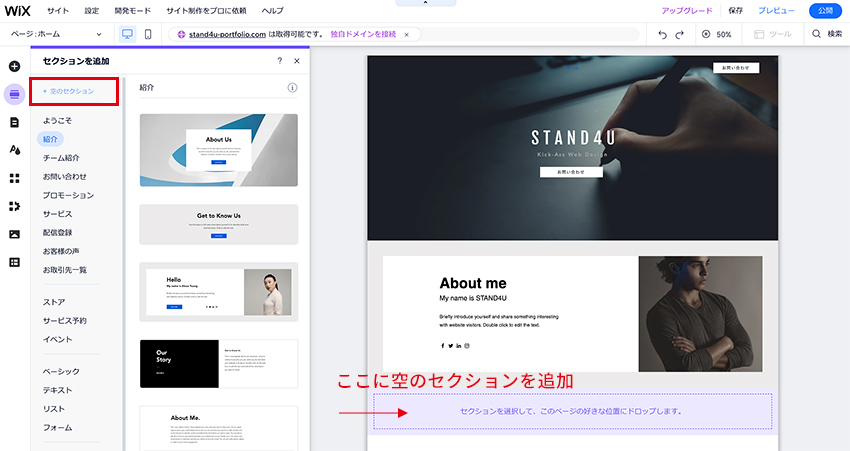Click the stand4u-portfolio.com domain link
The image size is (850, 451).
coord(227,34)
